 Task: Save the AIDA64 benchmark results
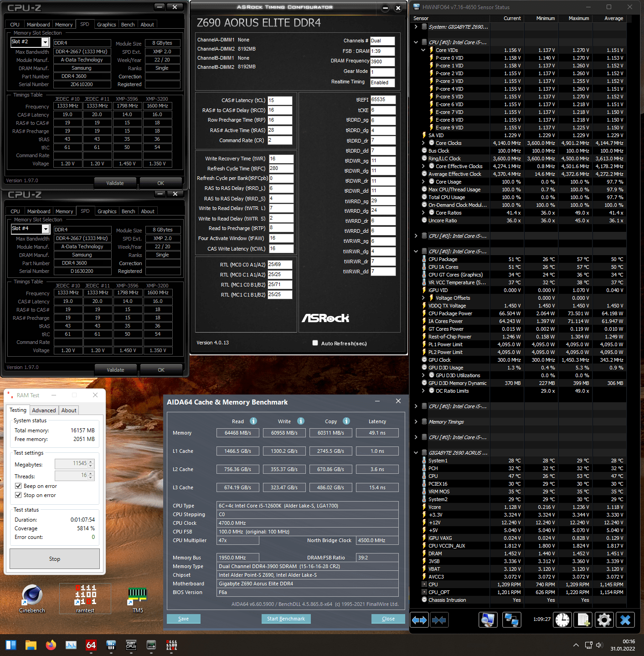pos(183,619)
